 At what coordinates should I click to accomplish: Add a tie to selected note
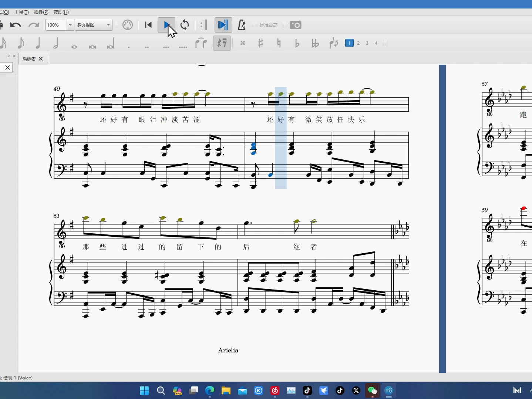(x=201, y=43)
